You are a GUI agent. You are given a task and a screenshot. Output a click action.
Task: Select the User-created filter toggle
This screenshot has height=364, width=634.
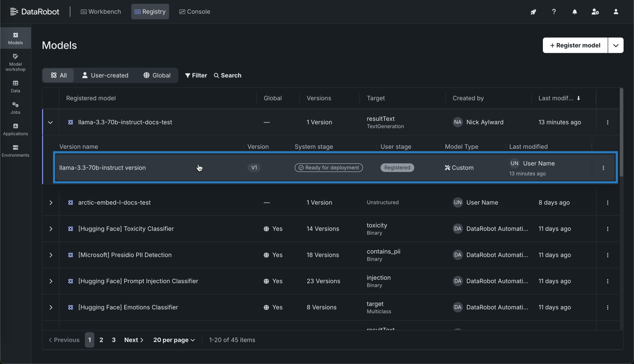pyautogui.click(x=105, y=76)
